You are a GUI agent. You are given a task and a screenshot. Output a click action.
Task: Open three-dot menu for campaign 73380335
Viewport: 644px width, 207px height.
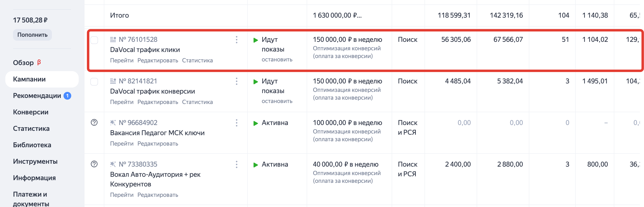click(236, 164)
